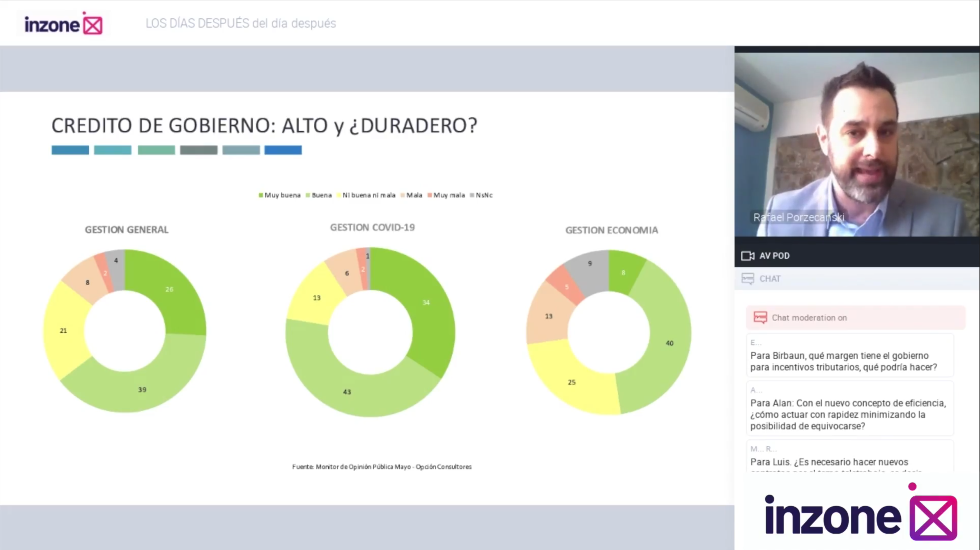Image resolution: width=980 pixels, height=550 pixels.
Task: Click the 'GESTION GENERAL' chart title
Action: (x=126, y=230)
